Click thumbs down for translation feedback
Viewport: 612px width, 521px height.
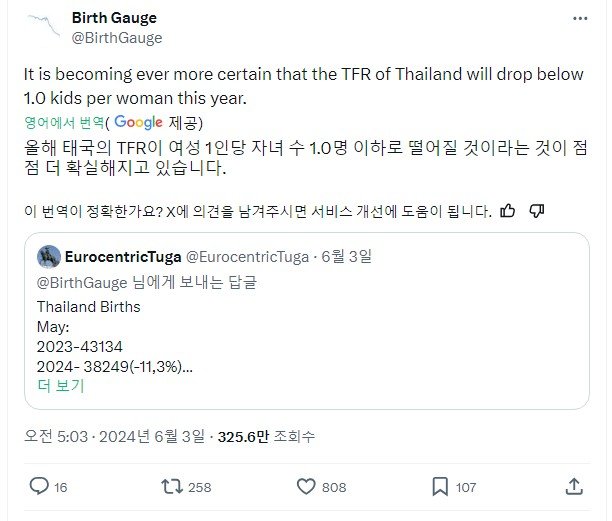536,211
